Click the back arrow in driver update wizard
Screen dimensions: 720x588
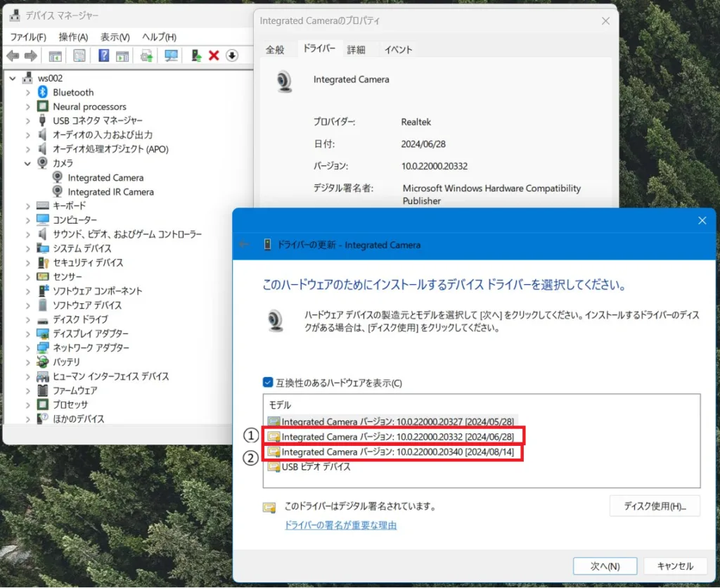pos(244,245)
